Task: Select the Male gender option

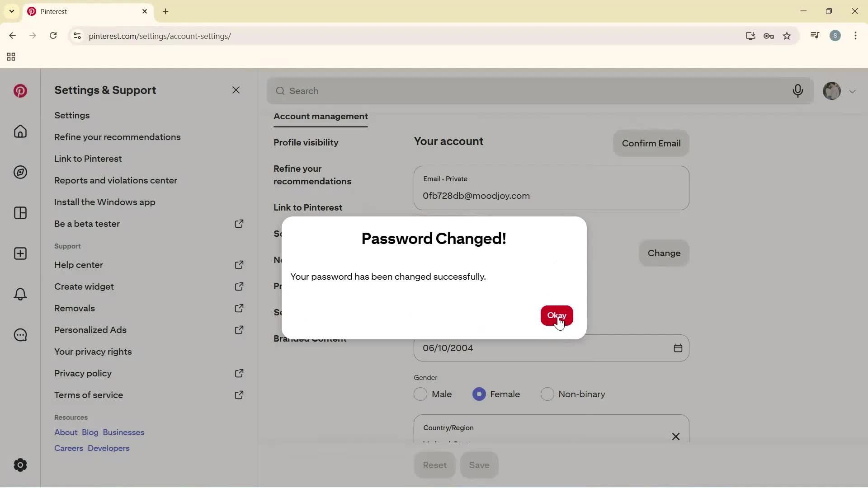Action: click(x=420, y=394)
